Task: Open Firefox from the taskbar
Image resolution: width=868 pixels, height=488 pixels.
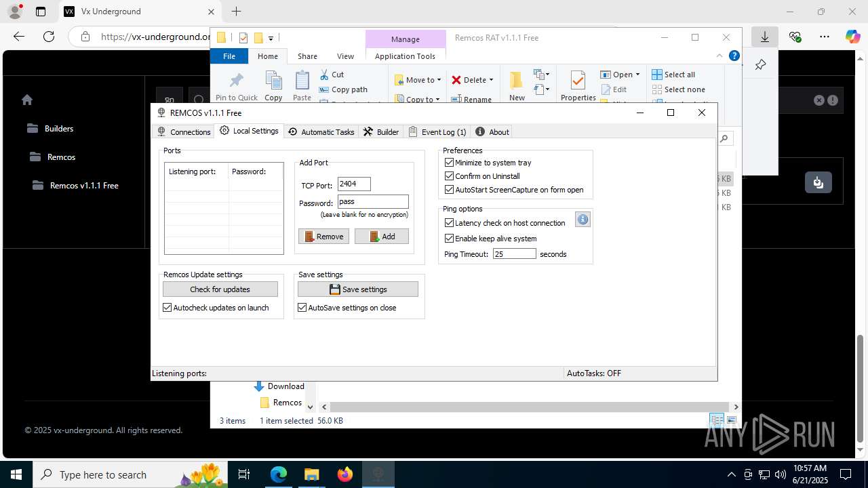Action: pos(344,474)
